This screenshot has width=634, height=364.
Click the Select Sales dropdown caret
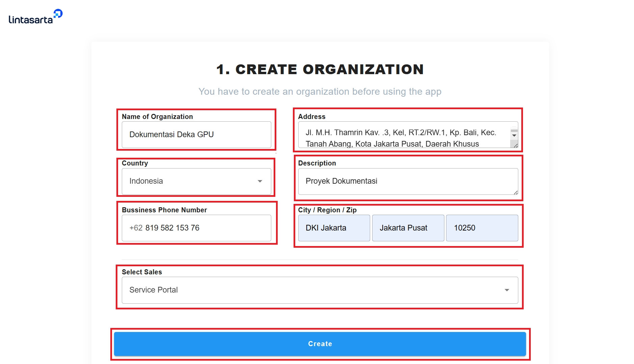point(506,290)
